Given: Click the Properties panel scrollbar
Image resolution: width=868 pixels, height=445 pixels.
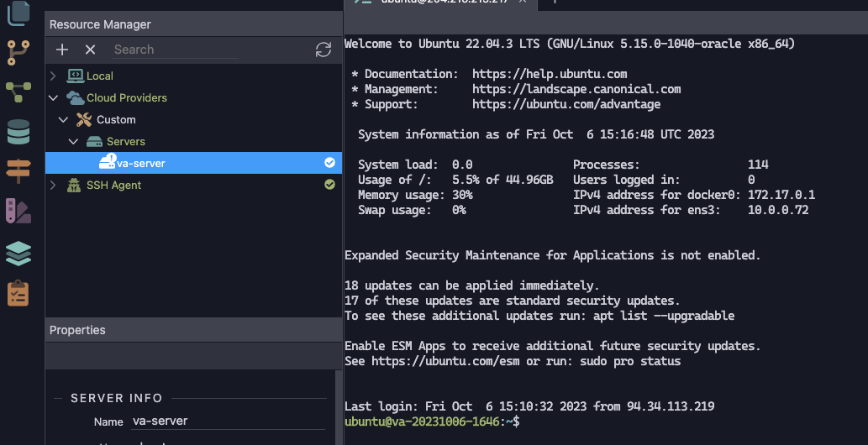Looking at the screenshot, I should pos(339,407).
